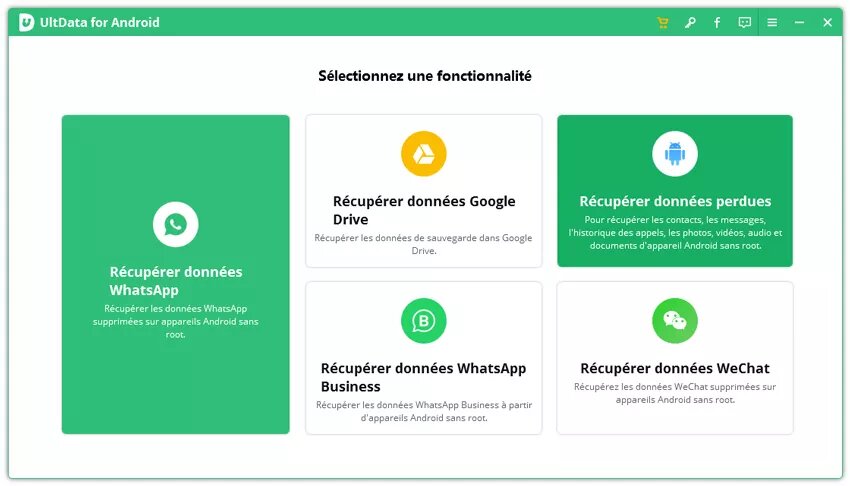Click the lost data card description text

675,232
